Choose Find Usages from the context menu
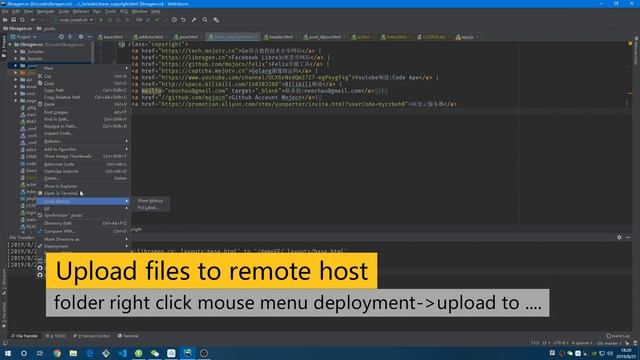 coord(83,112)
